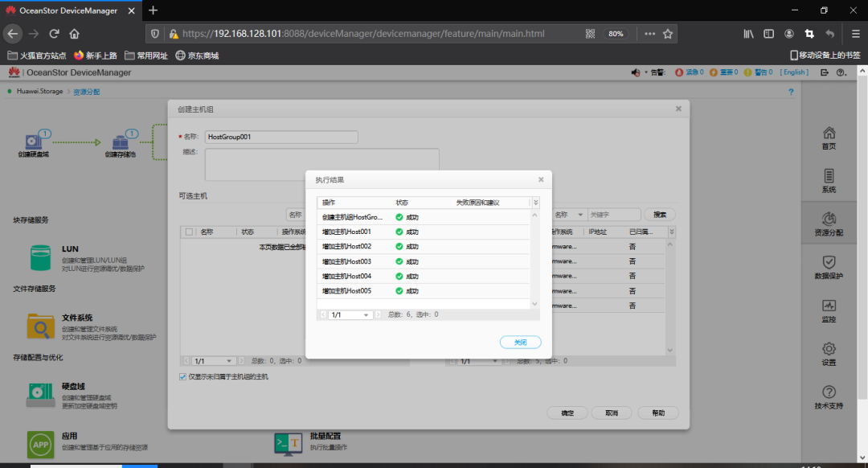Click the 搜索 button in host list
This screenshot has width=868, height=468.
click(660, 215)
